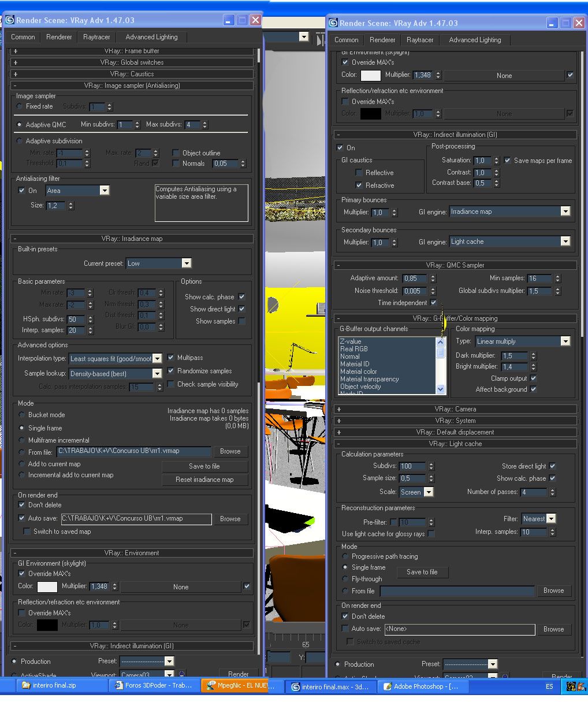Switch to Common tab in right Render Scene window

click(x=346, y=40)
